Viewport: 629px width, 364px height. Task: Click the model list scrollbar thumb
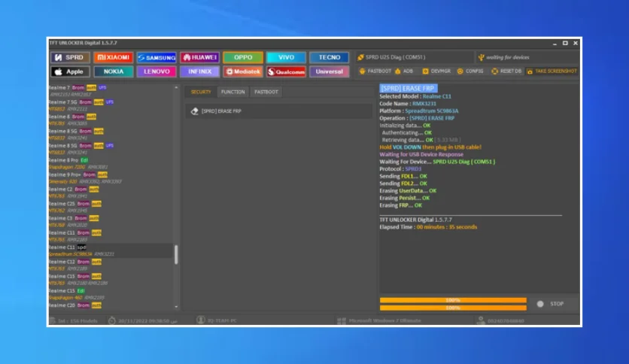pos(176,254)
